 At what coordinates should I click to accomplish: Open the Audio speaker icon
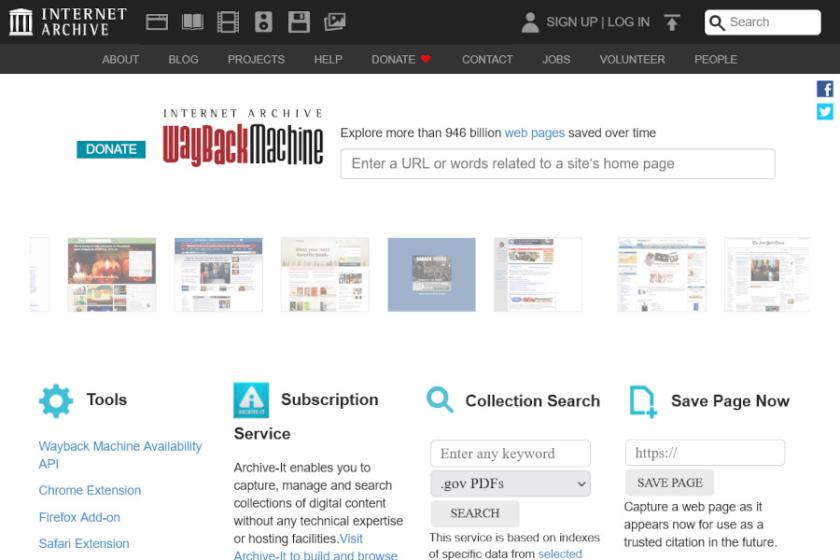click(x=263, y=22)
